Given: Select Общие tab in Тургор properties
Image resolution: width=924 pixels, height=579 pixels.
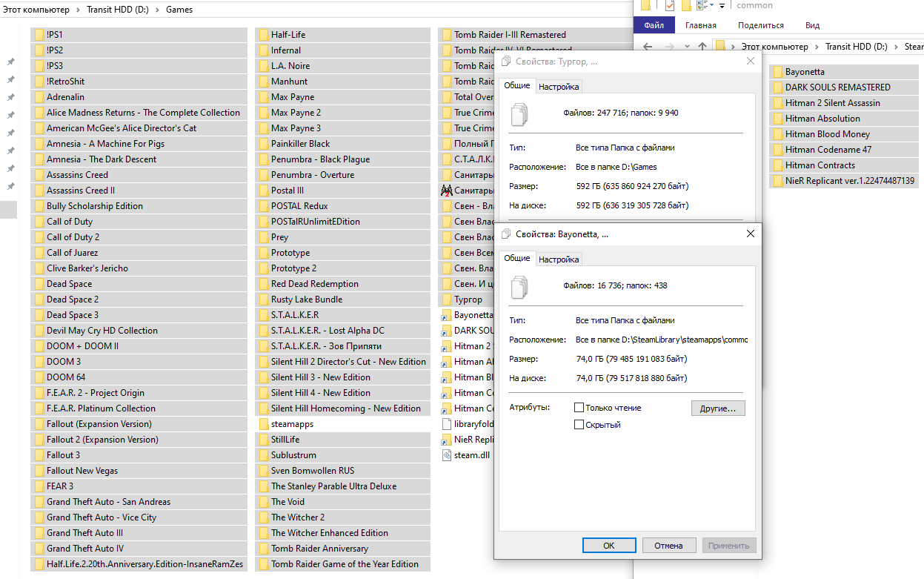Looking at the screenshot, I should click(x=517, y=86).
